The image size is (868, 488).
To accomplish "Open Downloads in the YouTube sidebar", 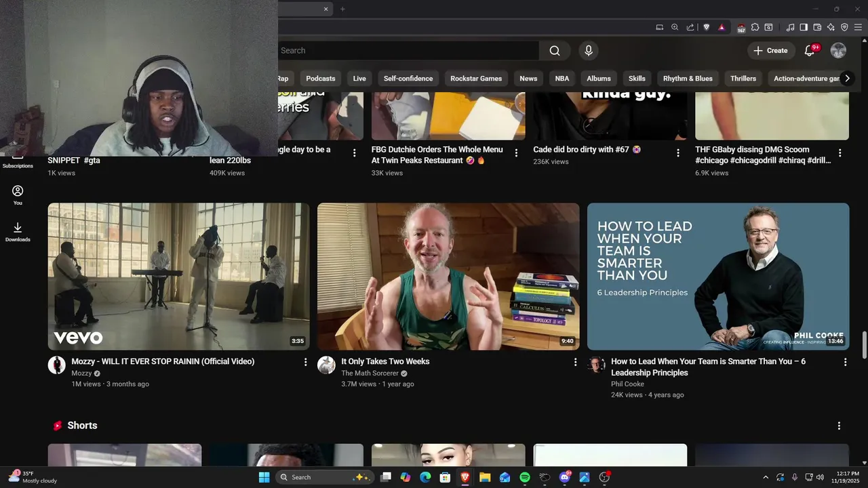I will click(x=18, y=232).
